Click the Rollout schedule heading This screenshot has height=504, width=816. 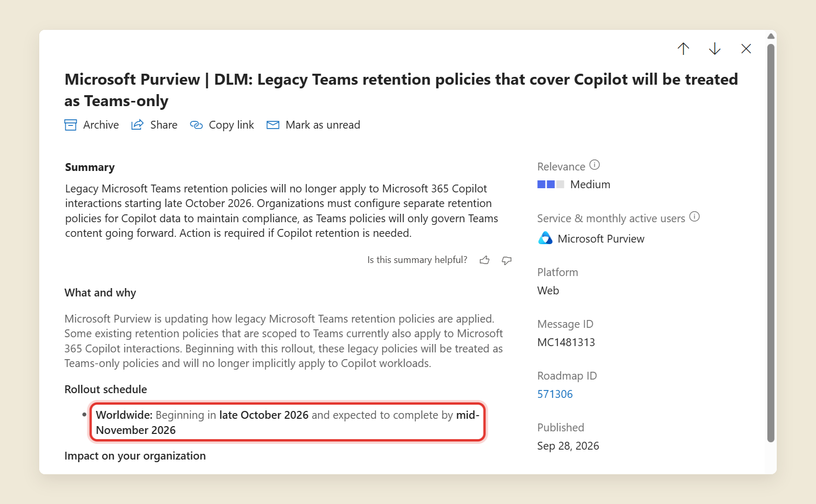point(106,390)
